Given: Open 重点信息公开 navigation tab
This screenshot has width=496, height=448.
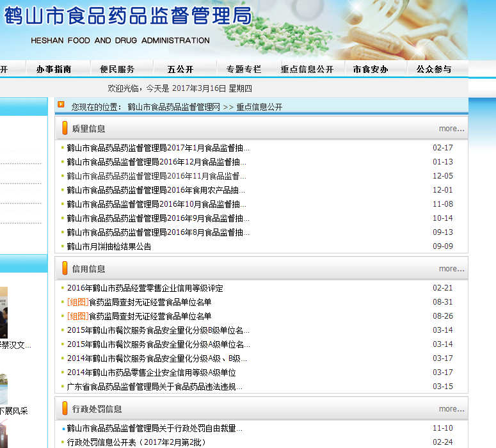Looking at the screenshot, I should (307, 70).
